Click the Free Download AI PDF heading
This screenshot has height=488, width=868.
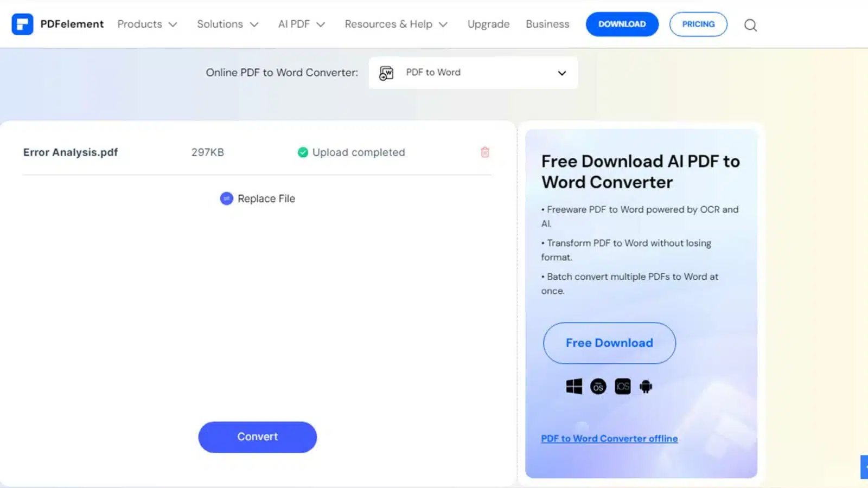(x=641, y=171)
